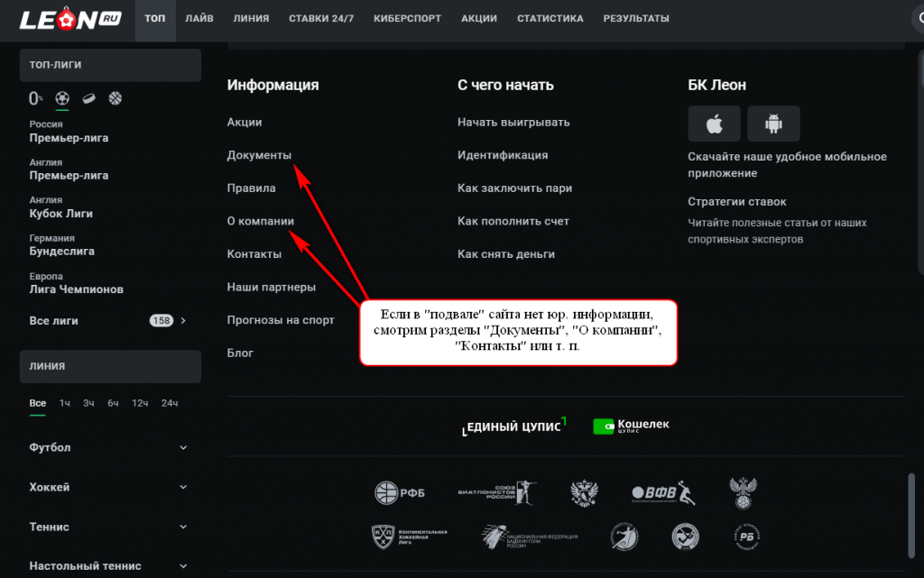This screenshot has width=924, height=578.
Task: Open the Как пополнить счет link
Action: click(x=513, y=221)
